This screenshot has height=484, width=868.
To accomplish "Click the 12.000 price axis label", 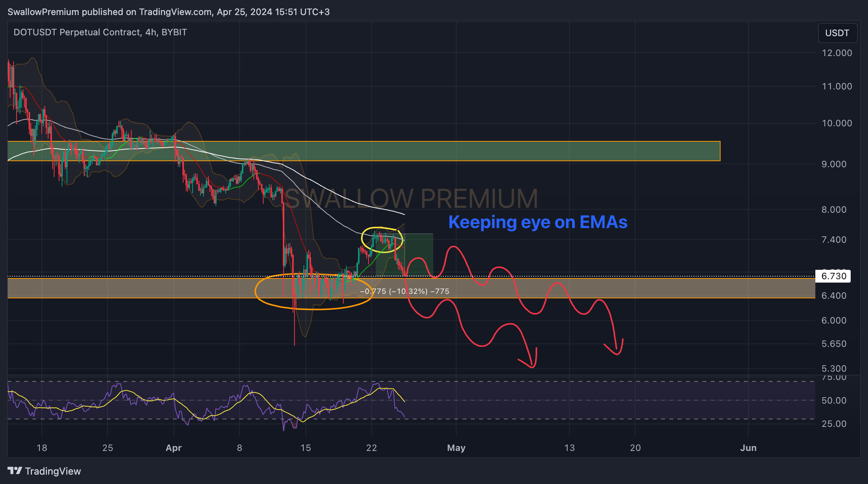I will 837,53.
